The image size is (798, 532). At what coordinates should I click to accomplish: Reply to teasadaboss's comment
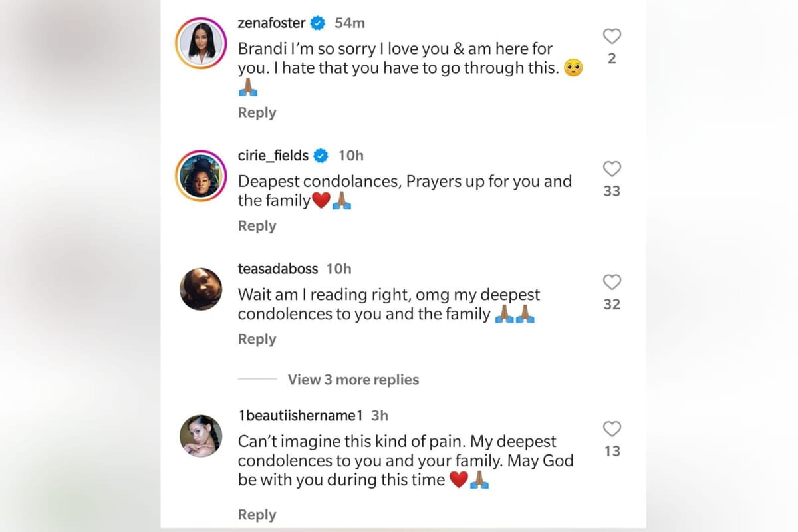click(x=257, y=339)
